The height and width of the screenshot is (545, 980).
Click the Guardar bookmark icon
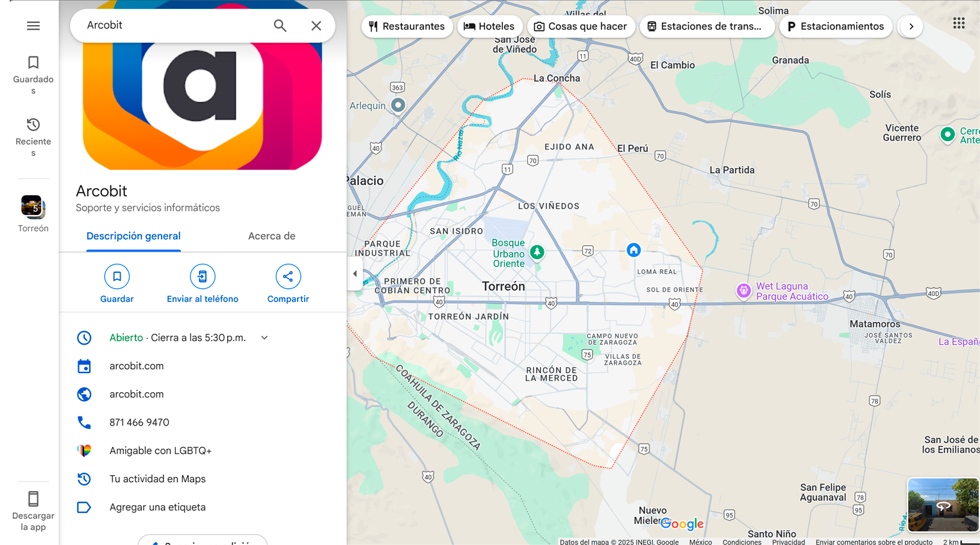point(117,277)
